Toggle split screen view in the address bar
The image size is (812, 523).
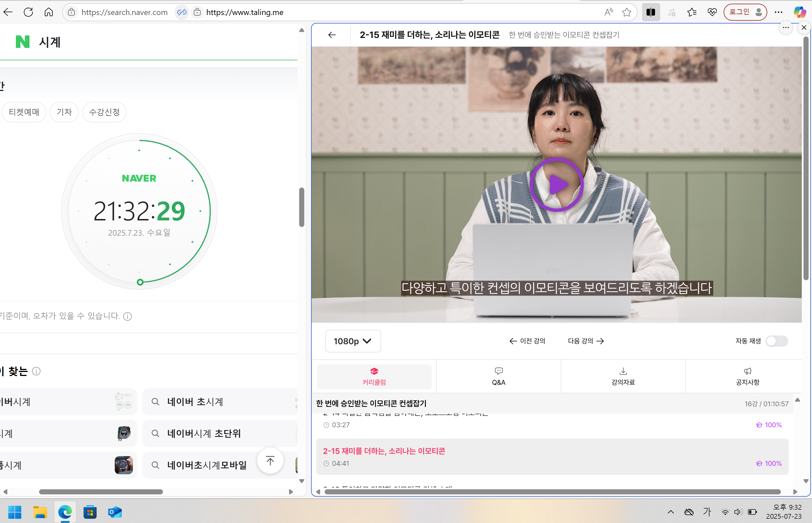pyautogui.click(x=651, y=12)
